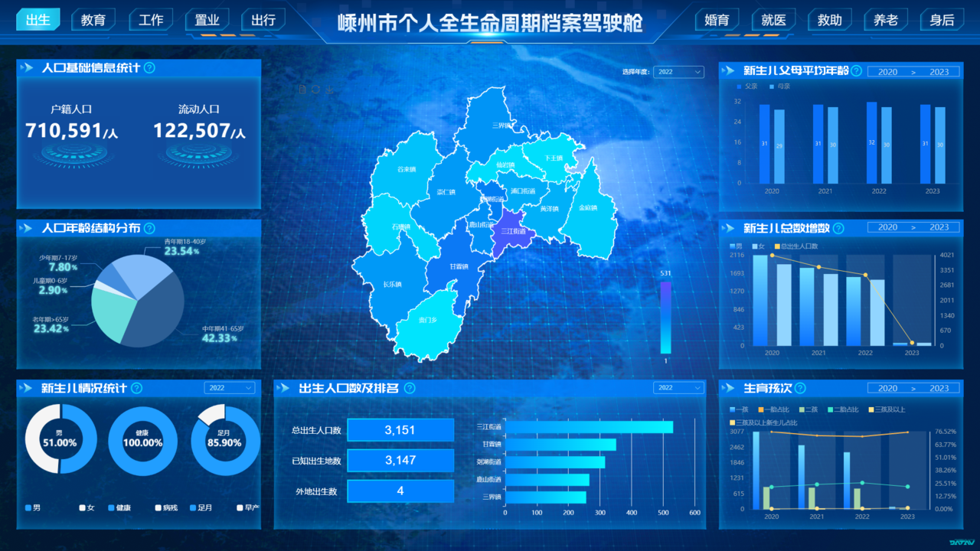
Task: Click the map save-as-image download icon
Action: [330, 90]
